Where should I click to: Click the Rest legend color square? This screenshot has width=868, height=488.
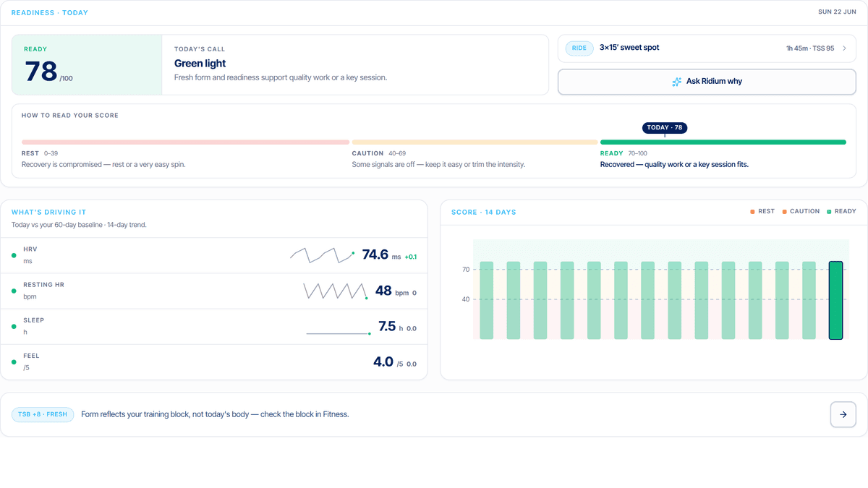tap(752, 212)
